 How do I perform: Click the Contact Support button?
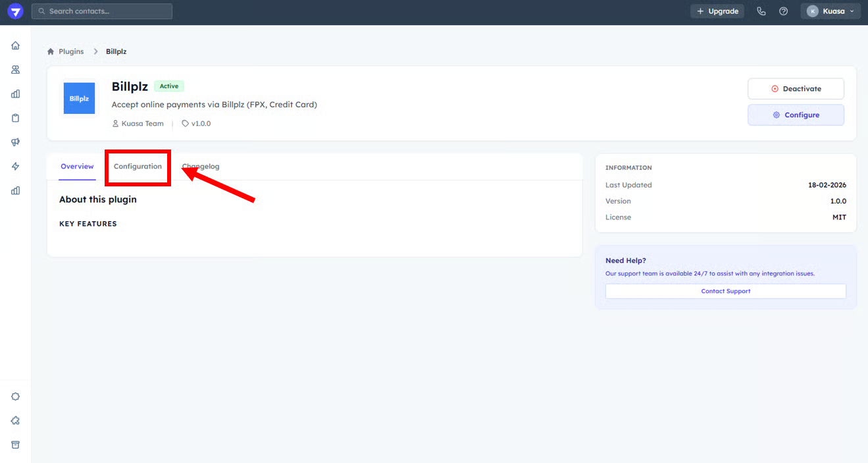pos(725,291)
